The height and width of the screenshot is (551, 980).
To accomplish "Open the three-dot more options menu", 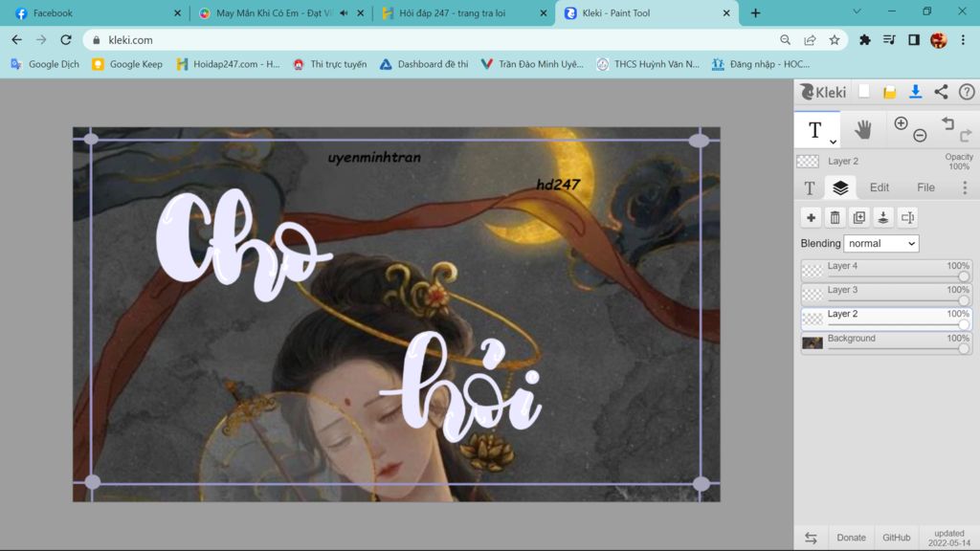I will [965, 187].
